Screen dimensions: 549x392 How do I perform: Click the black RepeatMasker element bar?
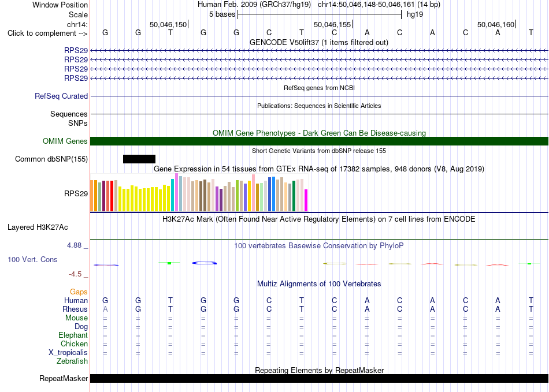pos(319,378)
